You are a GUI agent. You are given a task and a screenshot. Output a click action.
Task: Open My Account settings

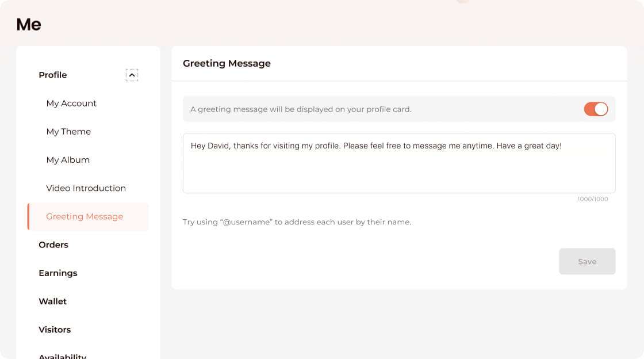tap(71, 104)
